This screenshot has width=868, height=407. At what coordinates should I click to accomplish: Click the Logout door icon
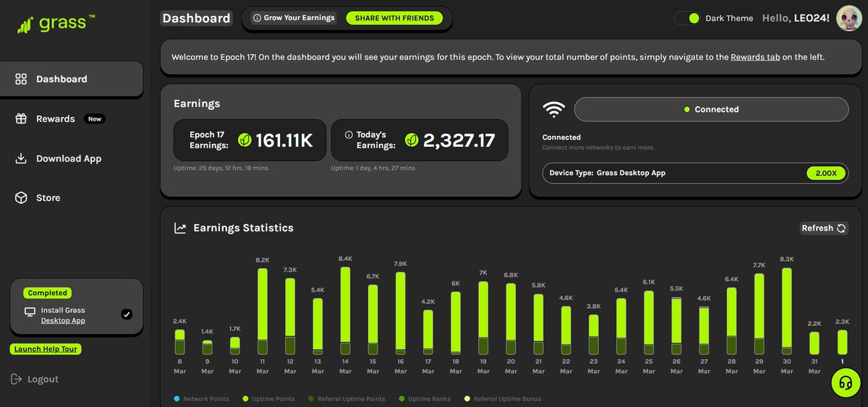coord(16,379)
